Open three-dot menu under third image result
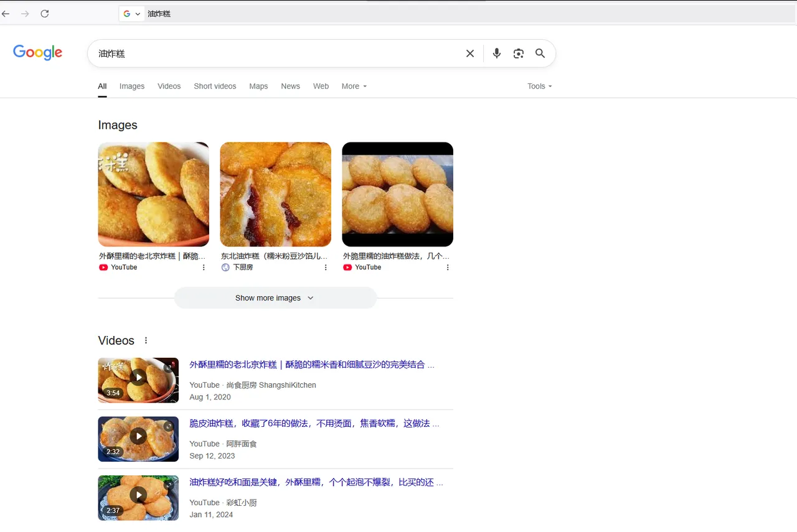The image size is (797, 532). pos(448,268)
